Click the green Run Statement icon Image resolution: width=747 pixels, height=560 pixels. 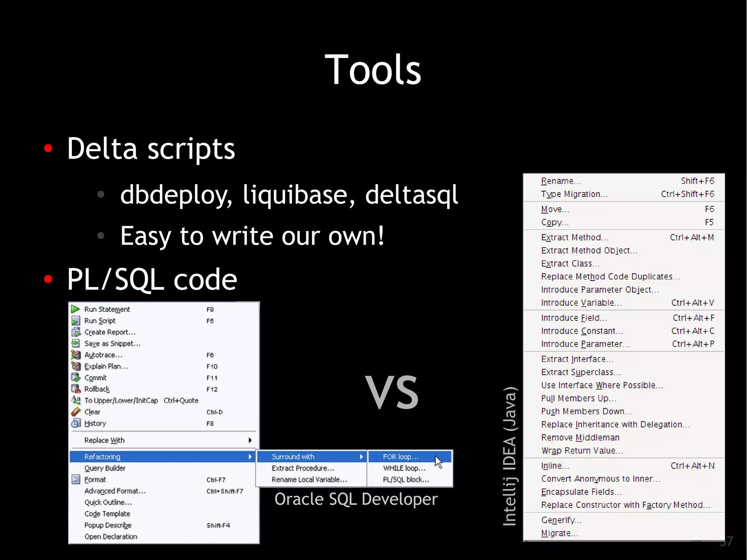76,309
